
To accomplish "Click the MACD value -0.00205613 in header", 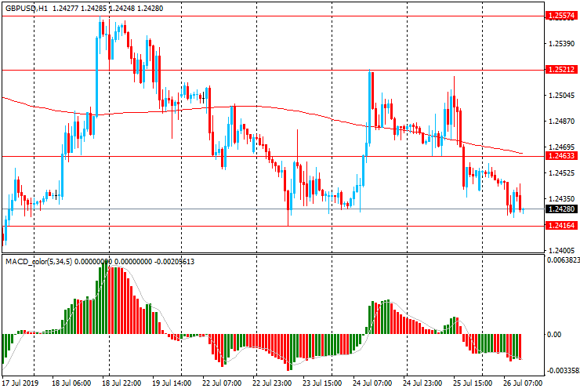I will point(174,262).
